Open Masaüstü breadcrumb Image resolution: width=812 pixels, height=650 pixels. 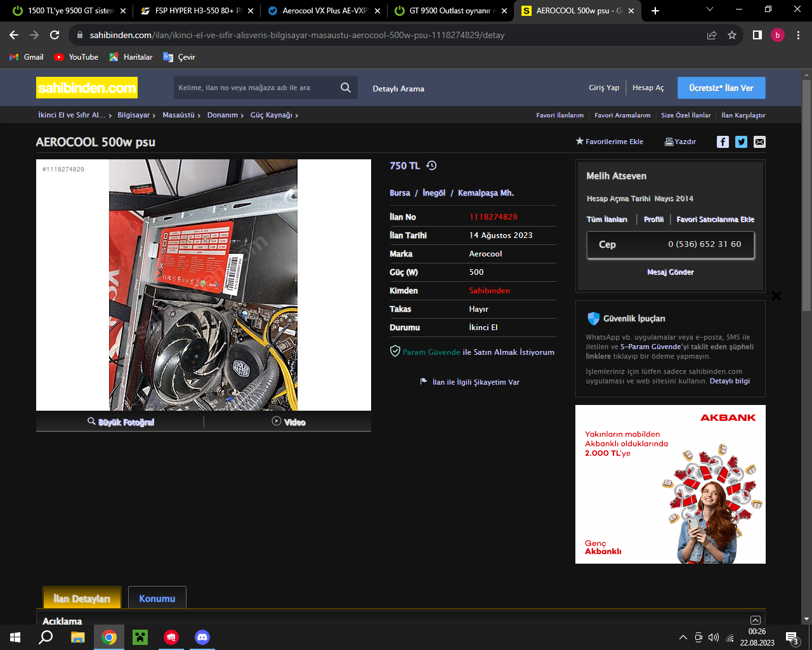[179, 115]
